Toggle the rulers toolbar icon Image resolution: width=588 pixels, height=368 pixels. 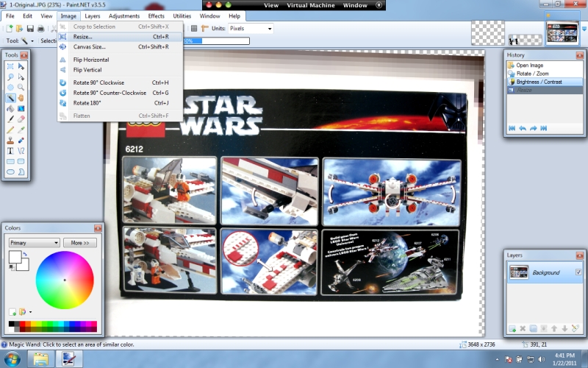[x=205, y=28]
